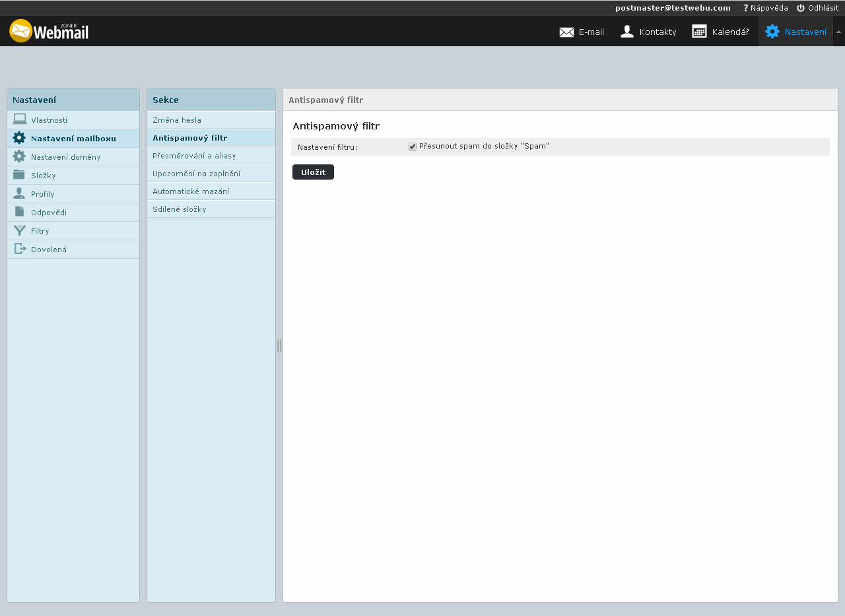Screen dimensions: 845x616
Task: Select Přesměrování a aliasy section
Action: point(194,156)
